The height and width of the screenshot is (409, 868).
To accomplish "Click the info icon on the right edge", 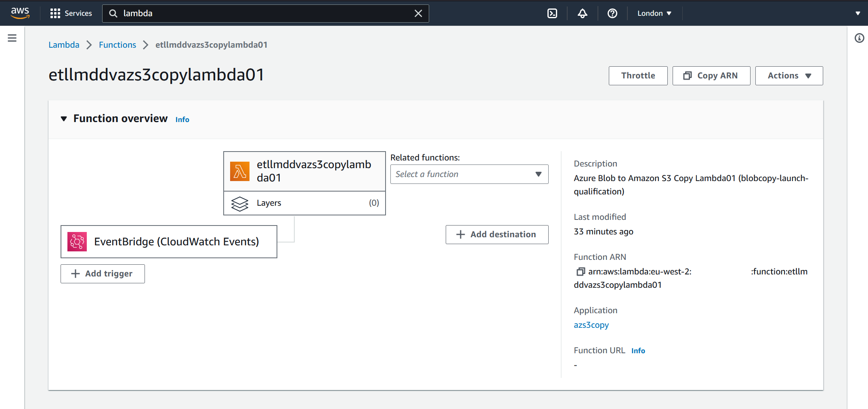I will coord(859,38).
